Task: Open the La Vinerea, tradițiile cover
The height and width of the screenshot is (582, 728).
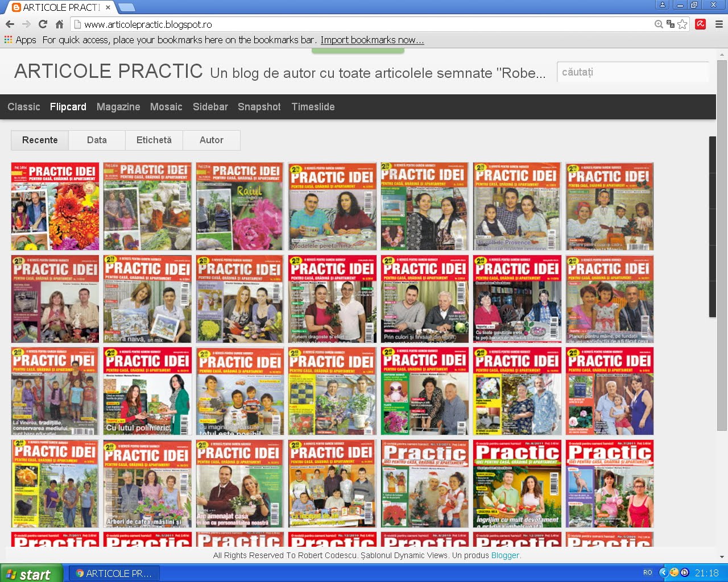Action: [x=55, y=392]
